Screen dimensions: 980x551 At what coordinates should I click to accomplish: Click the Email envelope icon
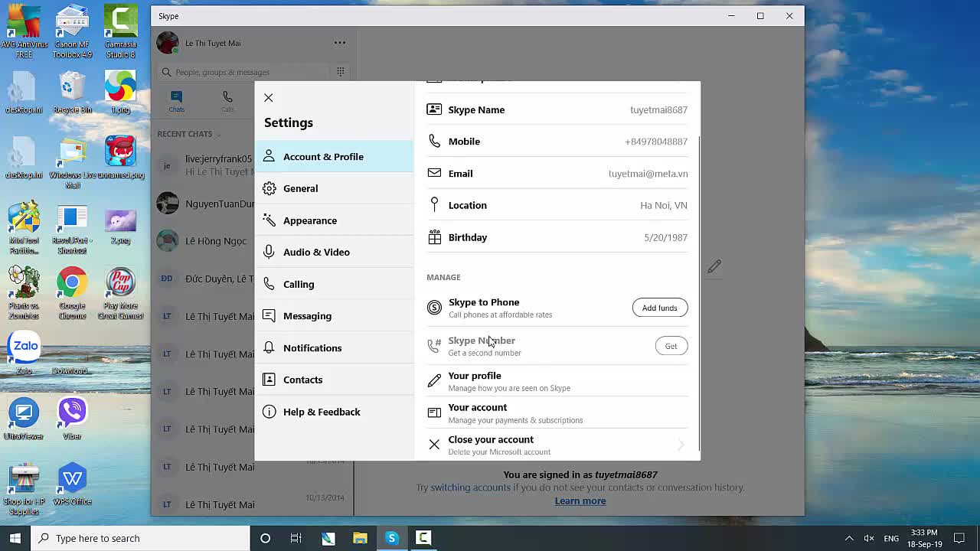click(434, 173)
